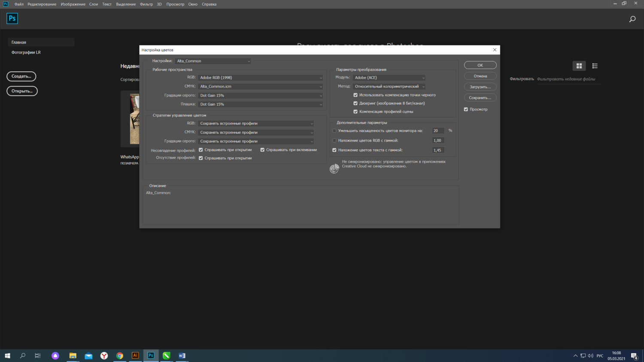The width and height of the screenshot is (644, 362).
Task: Toggle Просмотр preview checkbox
Action: pos(466,109)
